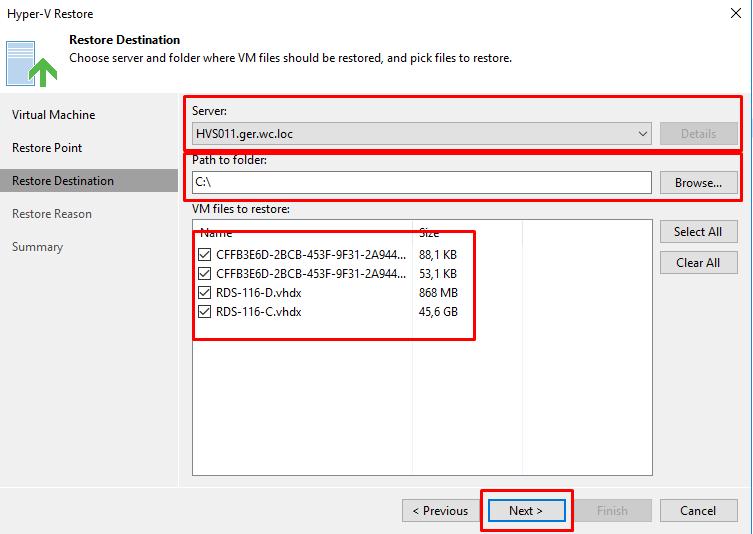Open the Server dropdown list
Image resolution: width=753 pixels, height=534 pixels.
point(422,134)
